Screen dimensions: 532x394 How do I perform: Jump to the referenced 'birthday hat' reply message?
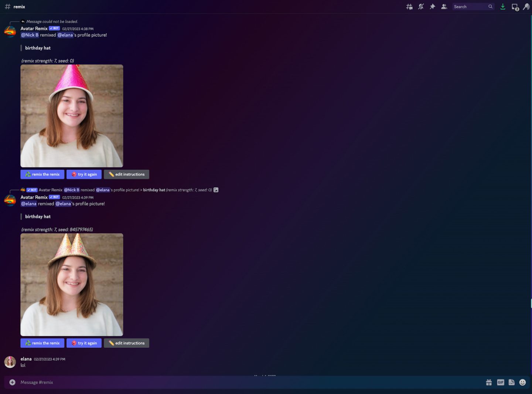click(154, 190)
